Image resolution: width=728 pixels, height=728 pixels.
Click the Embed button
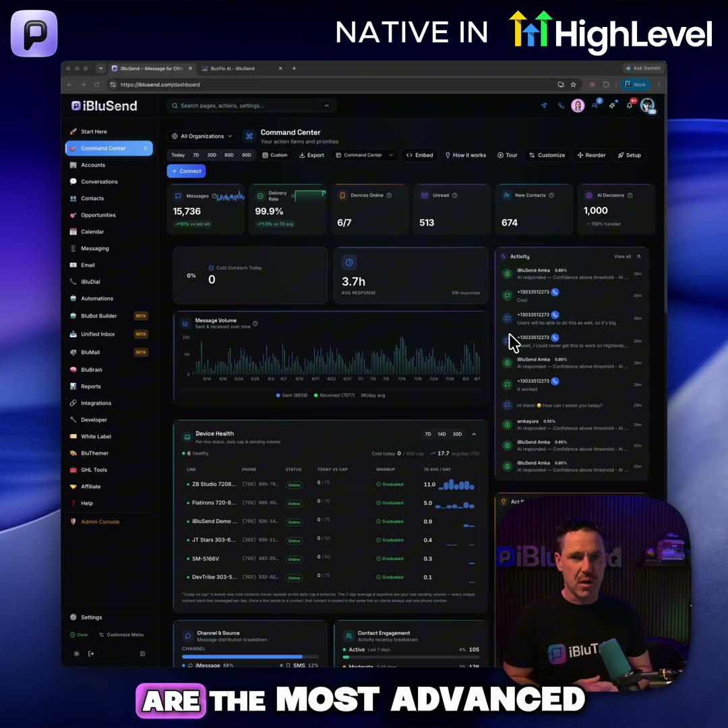[420, 155]
